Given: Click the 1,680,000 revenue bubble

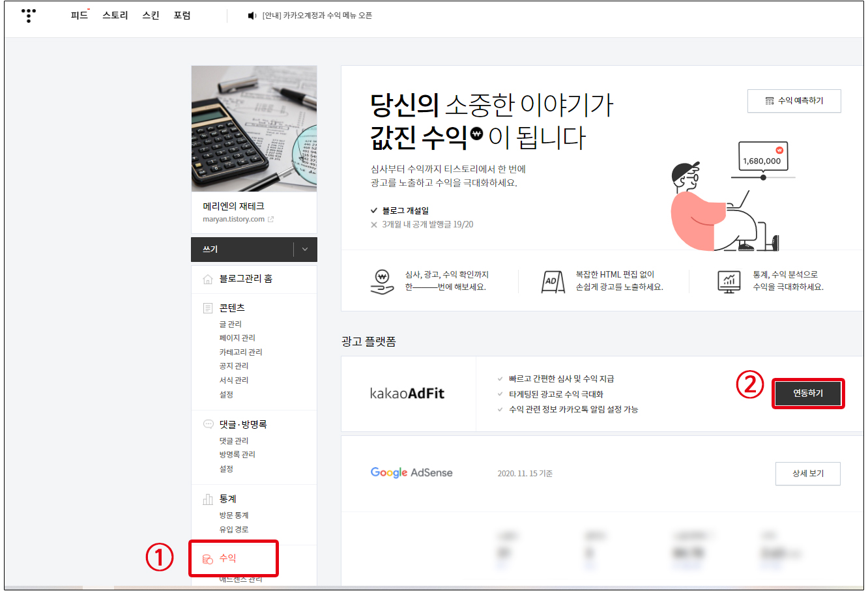Looking at the screenshot, I should click(762, 157).
